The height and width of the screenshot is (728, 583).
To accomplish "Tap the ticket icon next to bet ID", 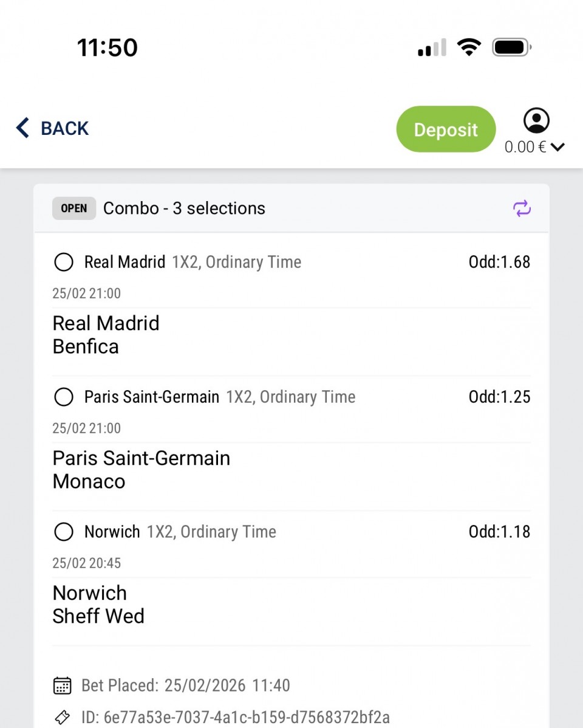I will [62, 717].
